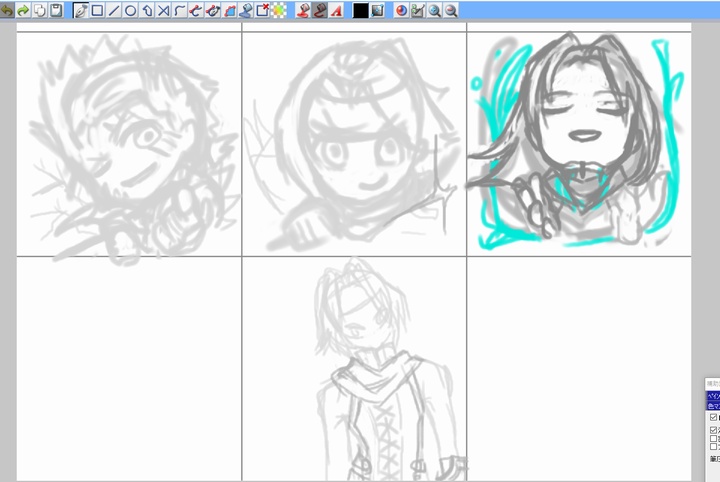This screenshot has width=720, height=482.
Task: Select the filled polygon tool
Action: pos(229,10)
